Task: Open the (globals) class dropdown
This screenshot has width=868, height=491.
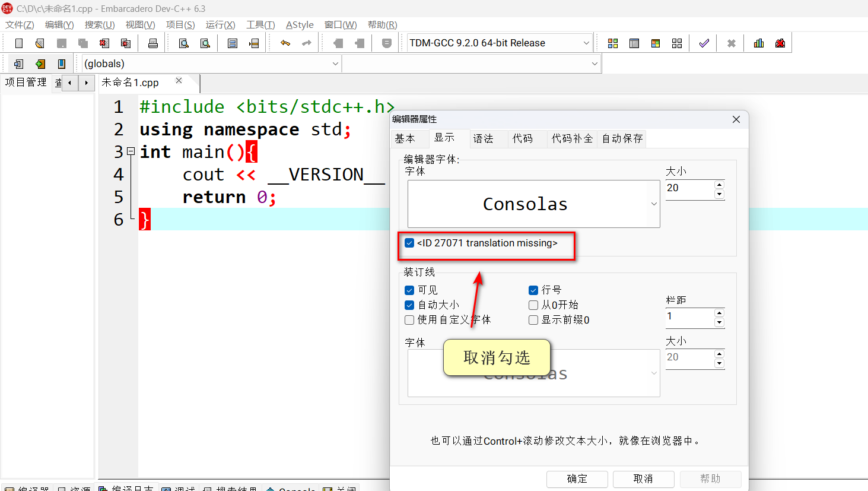Action: pos(335,64)
